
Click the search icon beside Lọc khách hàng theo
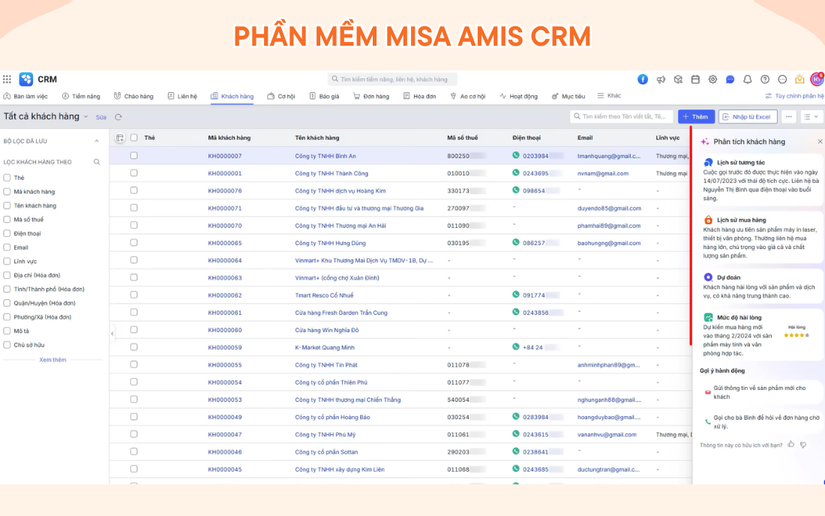(97, 162)
